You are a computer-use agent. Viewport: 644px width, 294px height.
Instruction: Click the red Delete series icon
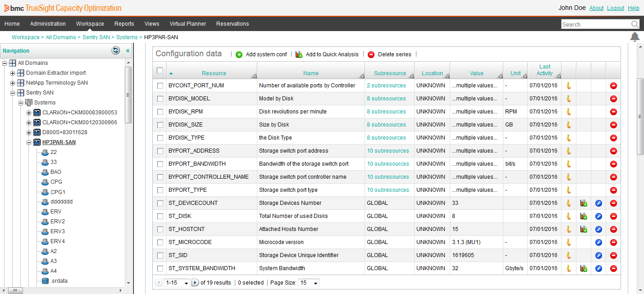click(371, 54)
